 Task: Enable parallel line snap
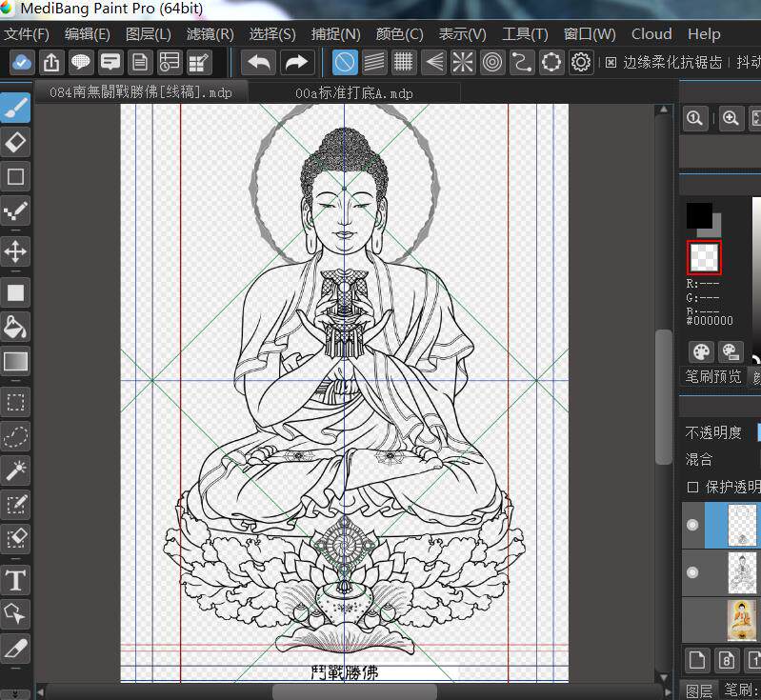(x=374, y=62)
